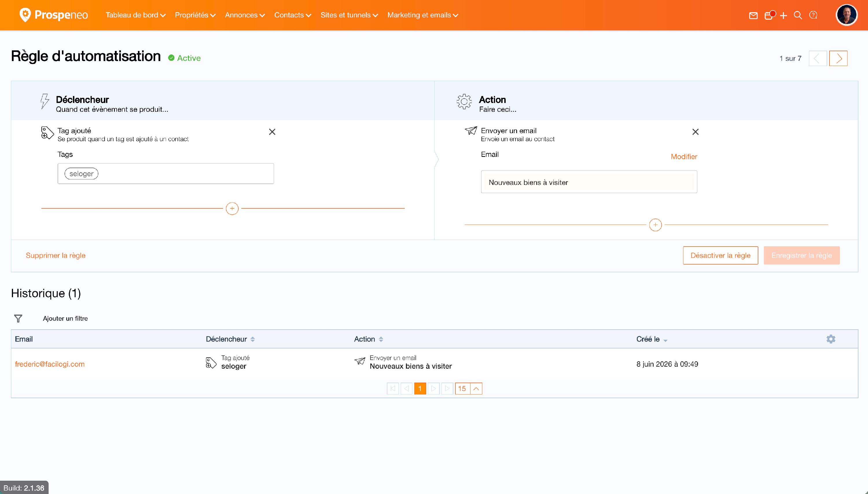868x494 pixels.
Task: Click the paper plane icon in history row
Action: click(360, 361)
